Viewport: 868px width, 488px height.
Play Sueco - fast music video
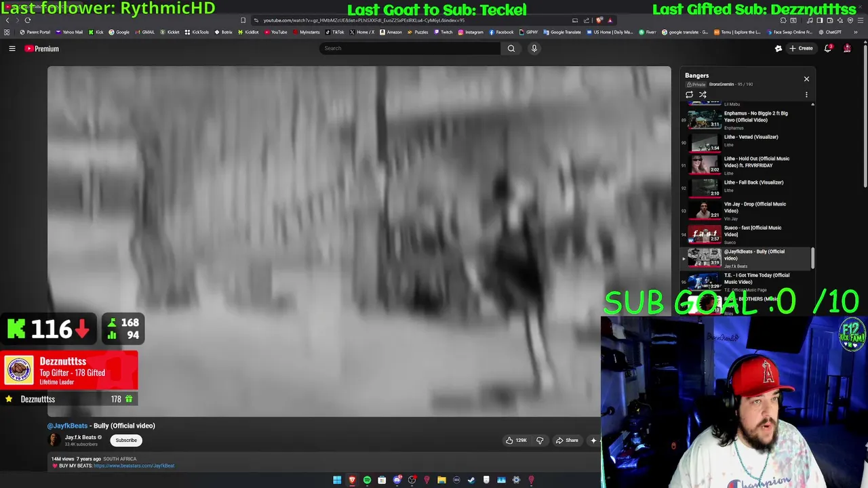pos(746,234)
